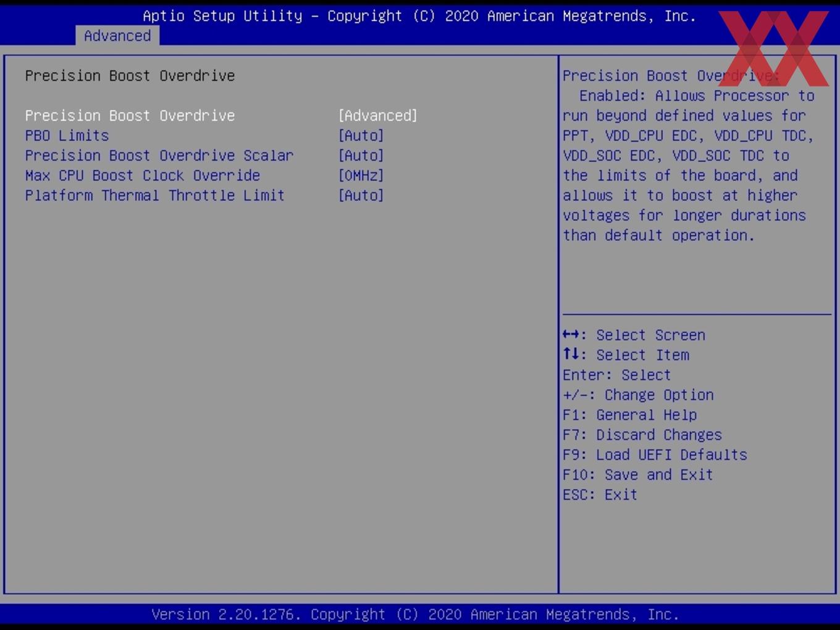Screen dimensions: 840x630
Task: Open the PBO Limits [Auto] value
Action: 361,135
